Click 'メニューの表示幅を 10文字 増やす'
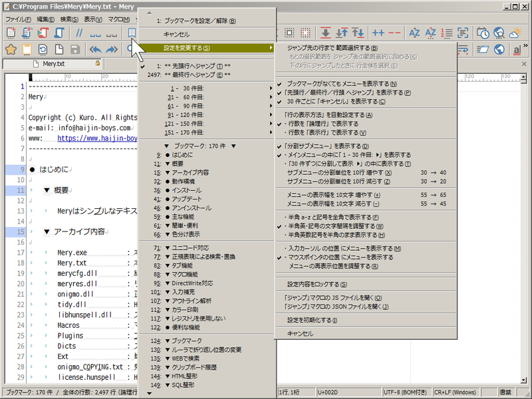The image size is (532, 399). click(364, 195)
